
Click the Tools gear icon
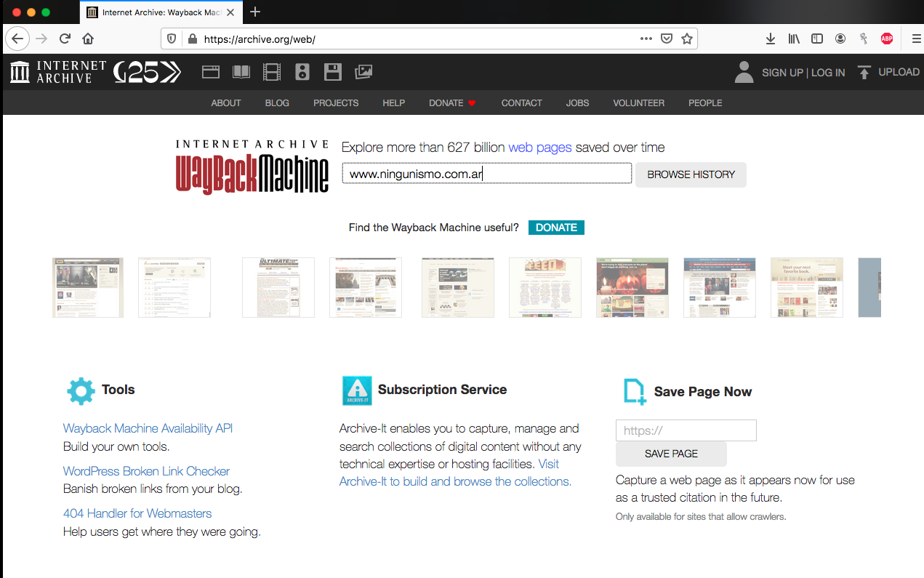[x=81, y=390]
